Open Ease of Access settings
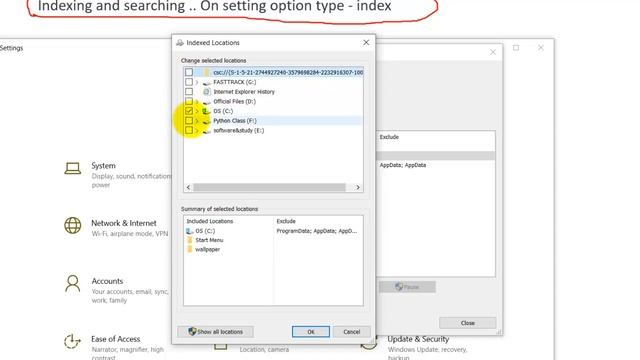This screenshot has width=640, height=360. pos(116,339)
